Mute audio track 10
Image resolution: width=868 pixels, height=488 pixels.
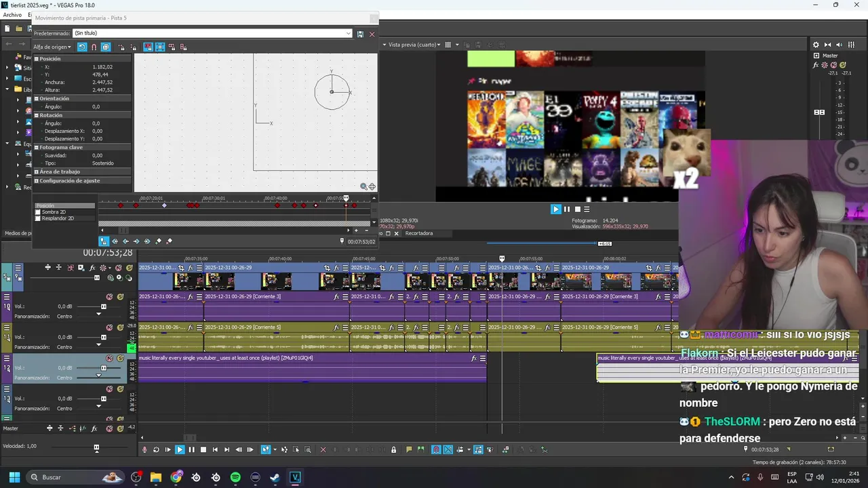pos(109,297)
